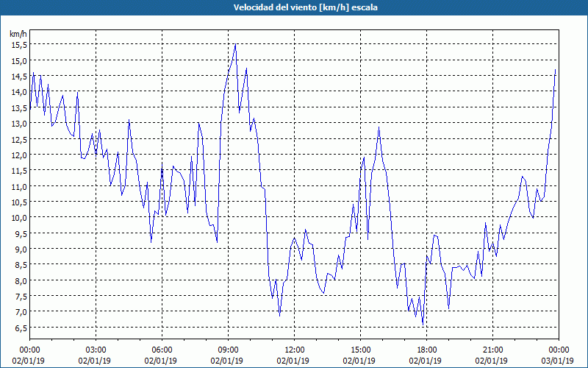Viewport: 588px width, 368px height.
Task: Click the '21:00' time label
Action: 492,350
